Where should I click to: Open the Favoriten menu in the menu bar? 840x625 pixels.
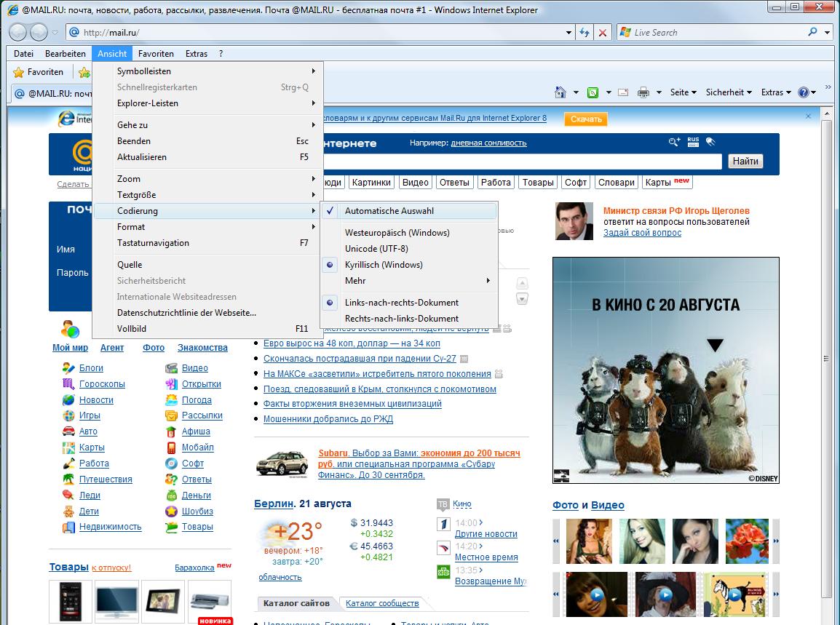[x=156, y=54]
